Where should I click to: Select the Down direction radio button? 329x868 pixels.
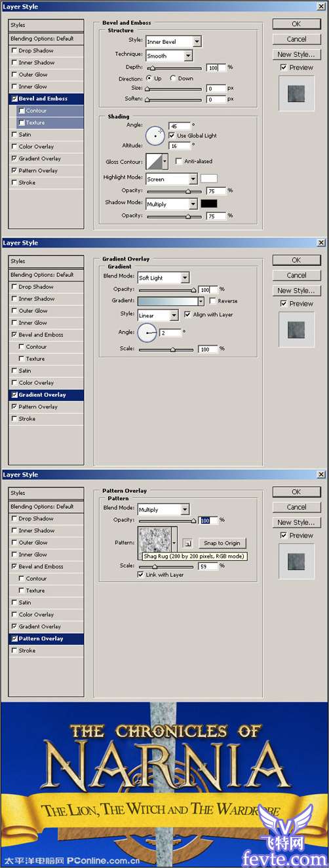click(x=173, y=78)
